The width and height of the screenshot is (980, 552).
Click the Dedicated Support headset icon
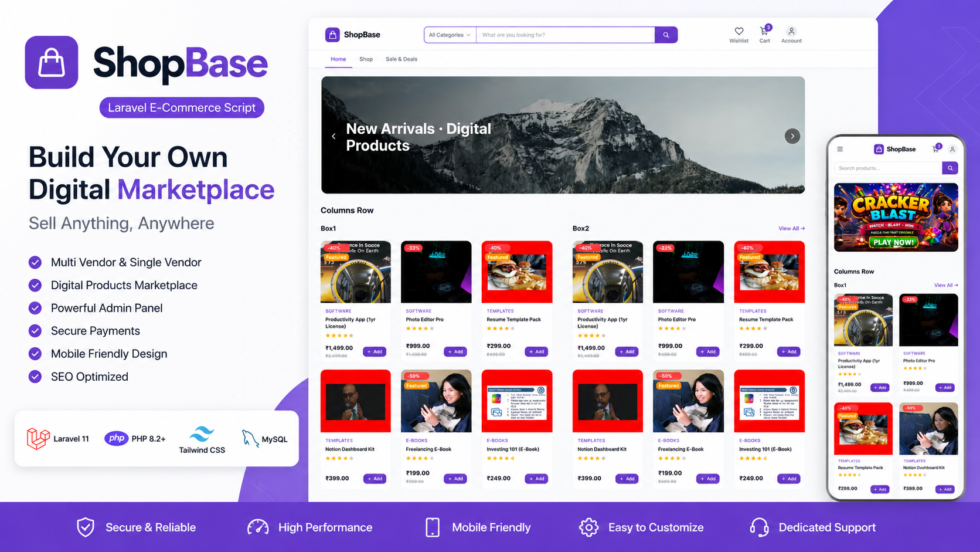759,527
